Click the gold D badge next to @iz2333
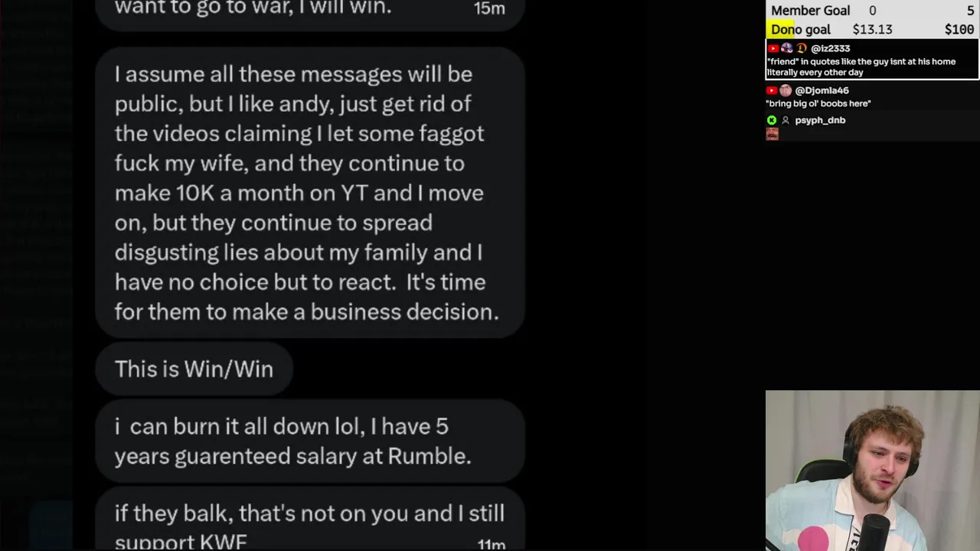 click(802, 48)
